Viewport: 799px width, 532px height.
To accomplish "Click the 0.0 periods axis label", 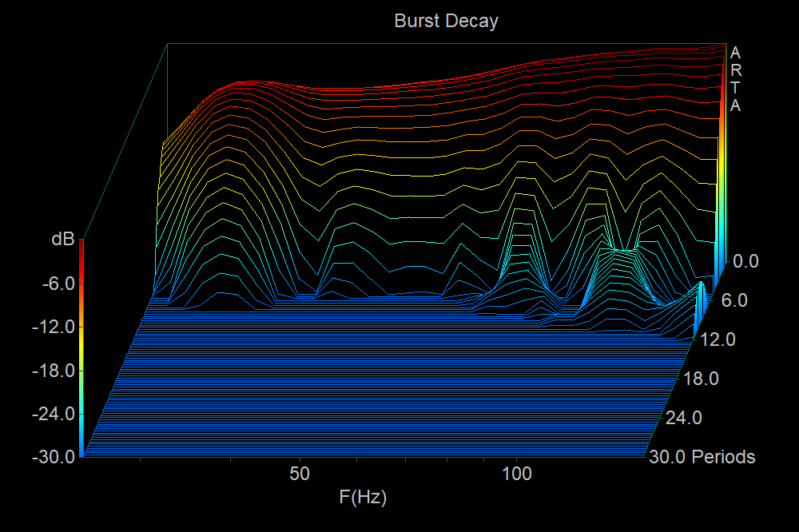I will pyautogui.click(x=745, y=261).
